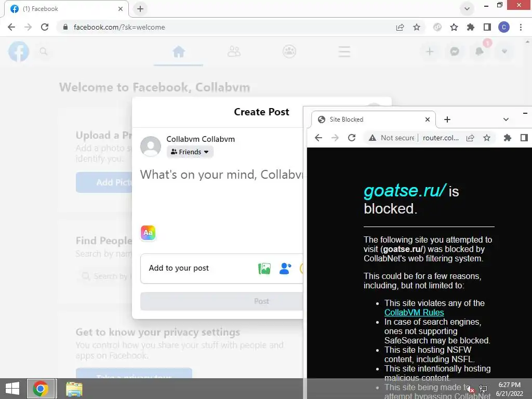
Task: Expand the tab search chevron in Facebook window
Action: tap(467, 9)
